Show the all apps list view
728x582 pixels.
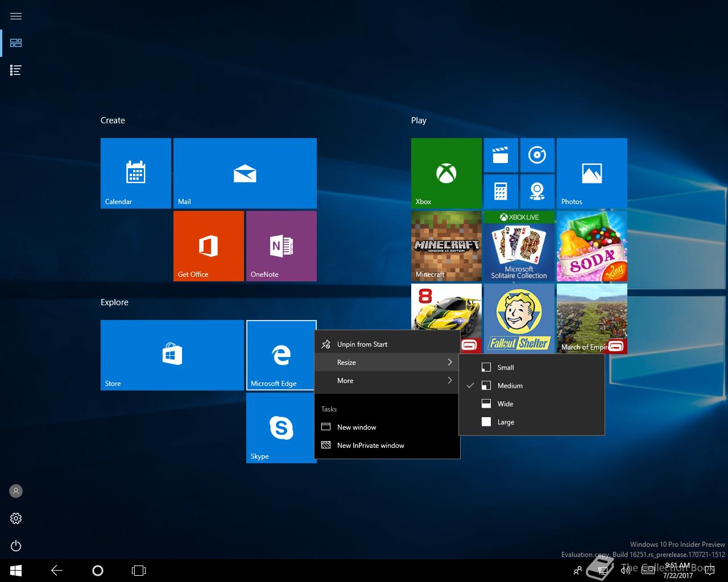(16, 70)
